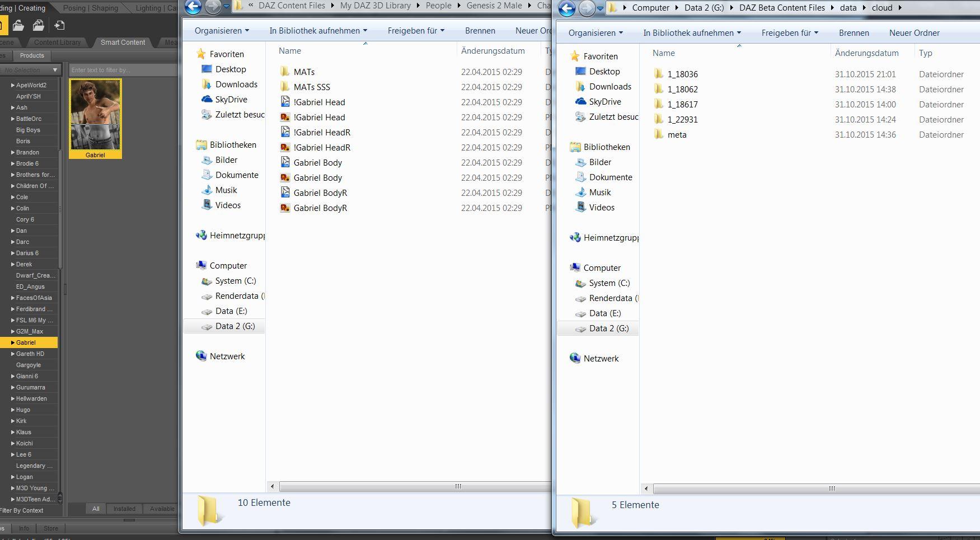980x540 pixels.
Task: Click the 1_18036 folder icon
Action: tap(659, 74)
